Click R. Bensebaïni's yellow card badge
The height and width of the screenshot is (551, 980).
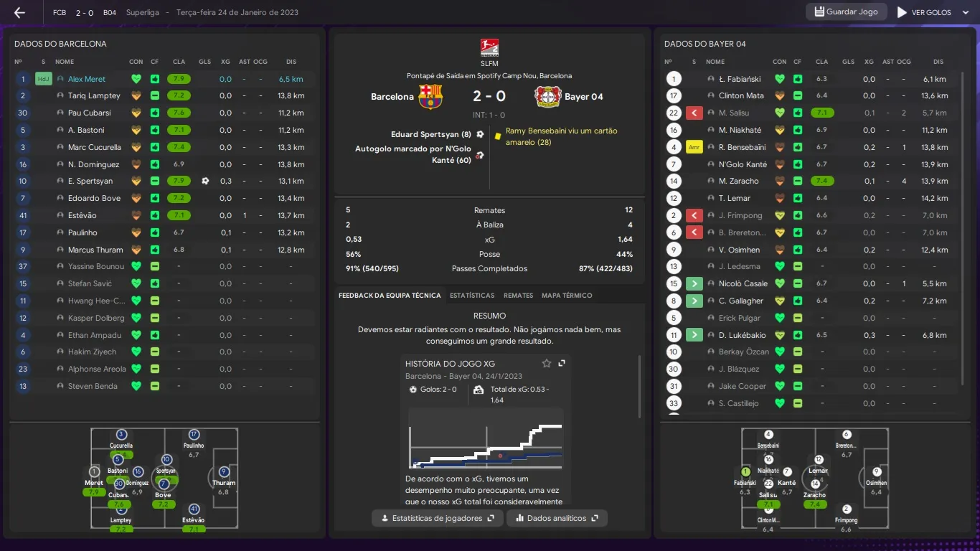(694, 147)
